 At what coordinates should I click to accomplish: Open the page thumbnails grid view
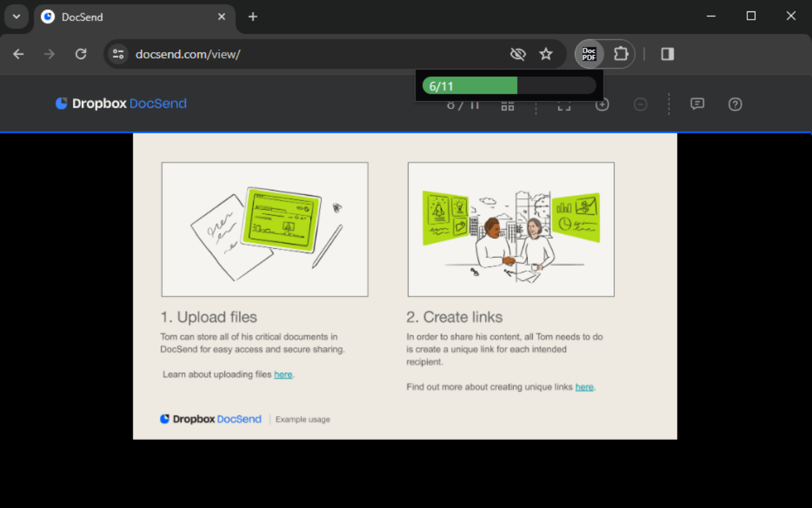(507, 105)
